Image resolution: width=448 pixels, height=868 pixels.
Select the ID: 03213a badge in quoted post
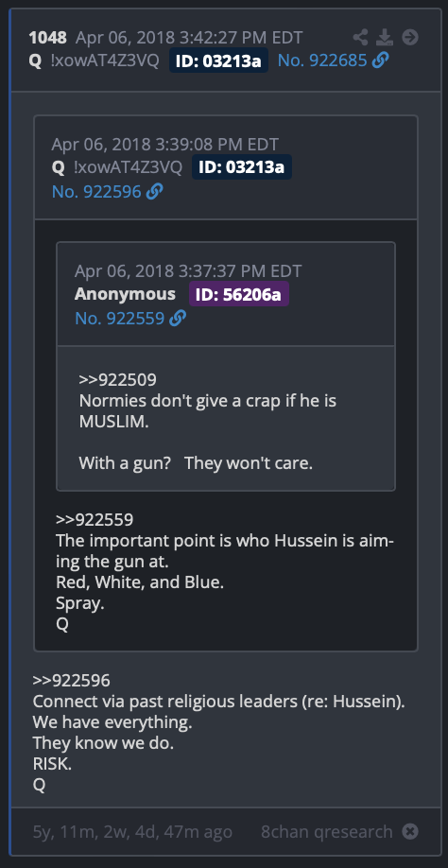(242, 166)
